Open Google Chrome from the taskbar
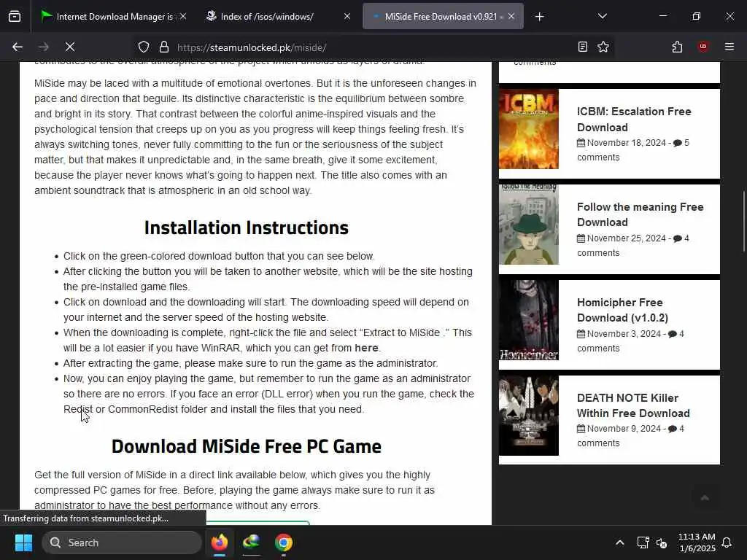 [284, 542]
